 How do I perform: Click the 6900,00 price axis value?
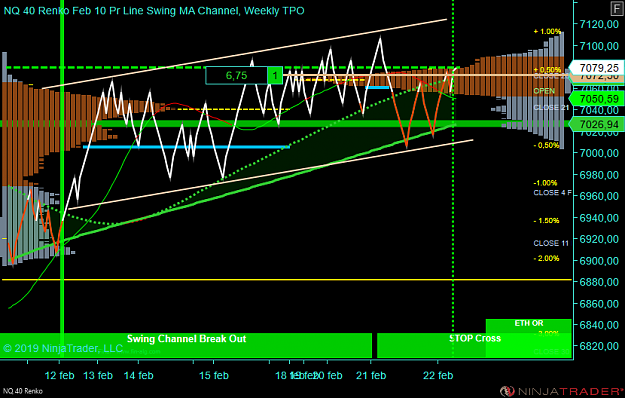point(599,261)
